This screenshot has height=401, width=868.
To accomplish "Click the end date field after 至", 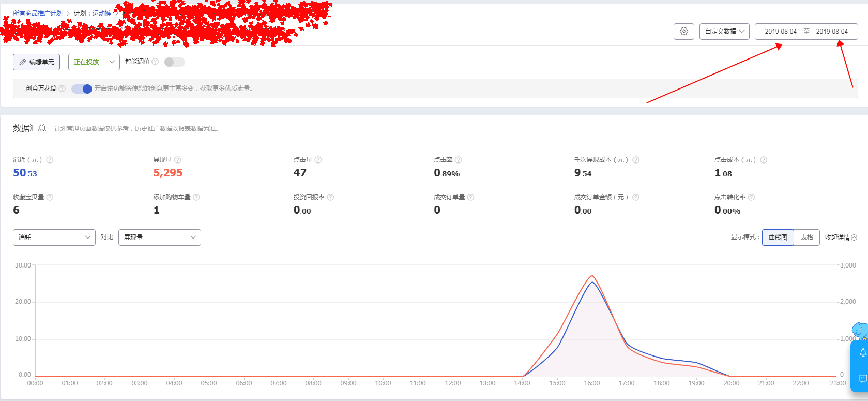I will click(x=832, y=32).
